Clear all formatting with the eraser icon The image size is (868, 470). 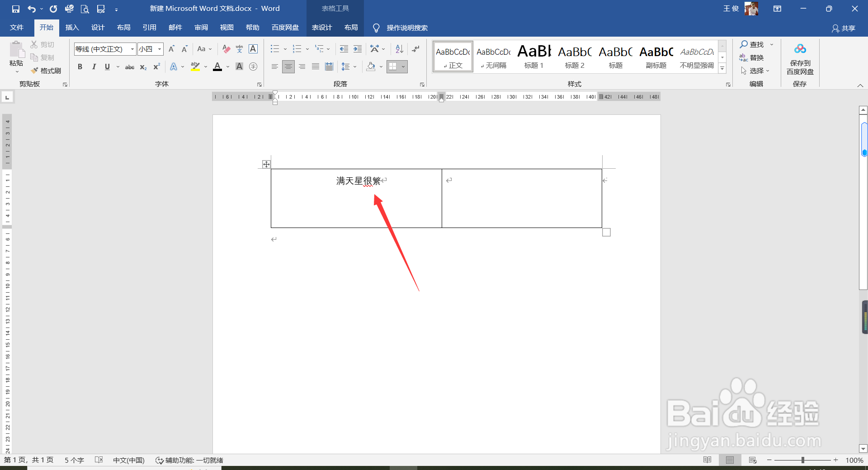pos(226,49)
